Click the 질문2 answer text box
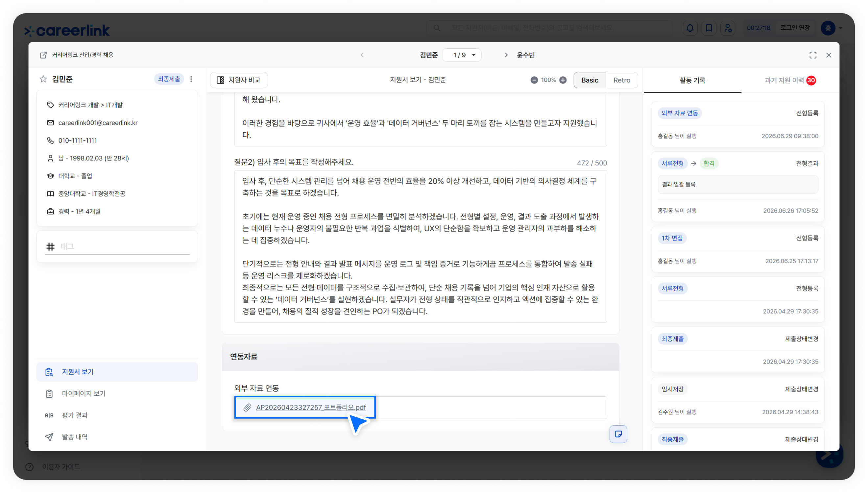Screen dimensions: 868x493 click(x=420, y=246)
